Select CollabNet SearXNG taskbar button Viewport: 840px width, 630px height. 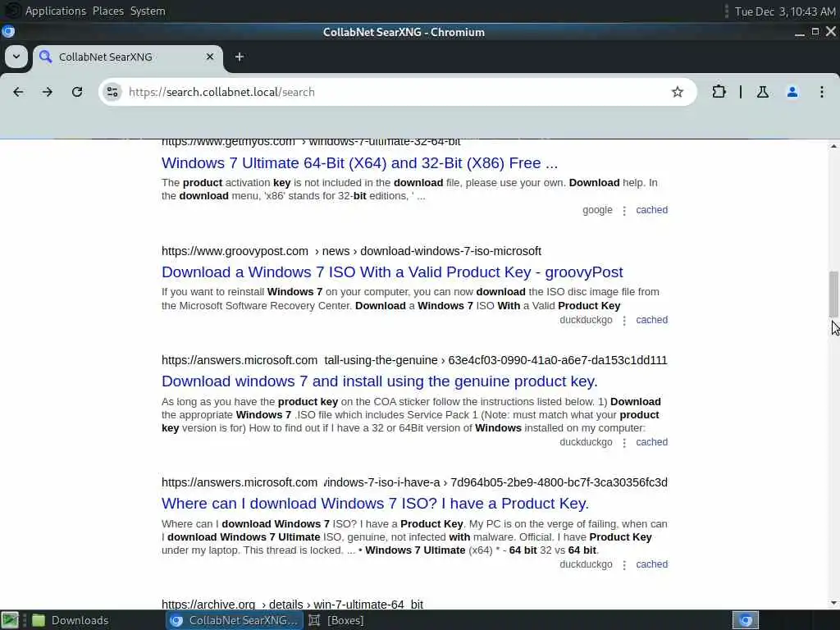pyautogui.click(x=234, y=620)
